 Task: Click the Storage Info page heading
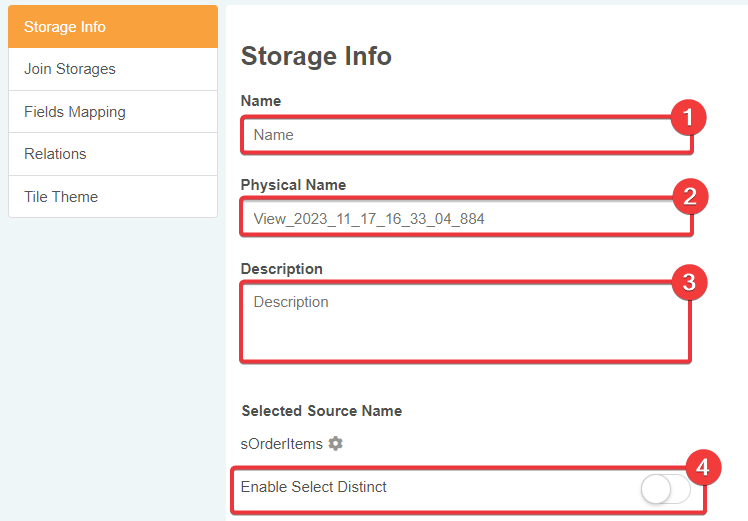pos(316,56)
